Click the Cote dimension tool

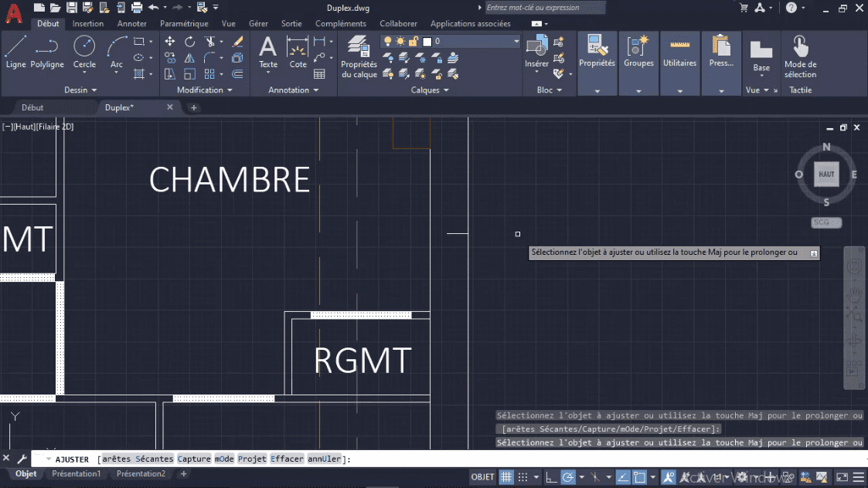pyautogui.click(x=298, y=52)
